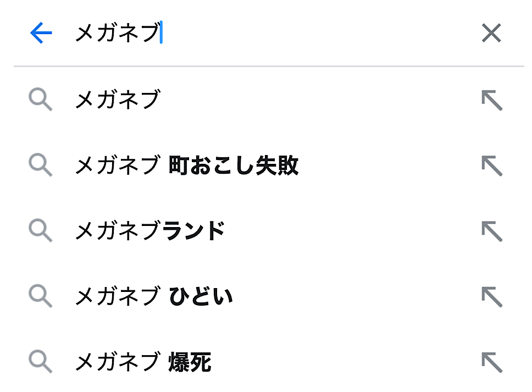Click the typed メガネブ text in search field
Screen dimensions: 532x392
coord(117,34)
